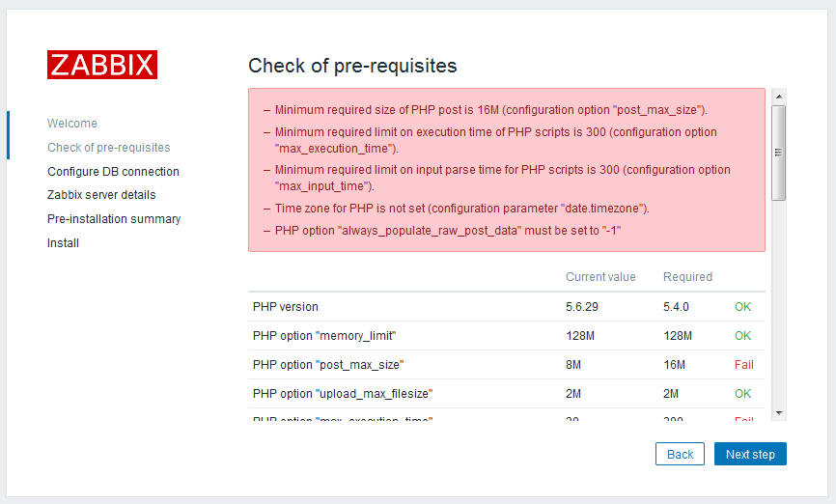Click the Fail status for post_max_size
836x504 pixels.
pos(743,365)
